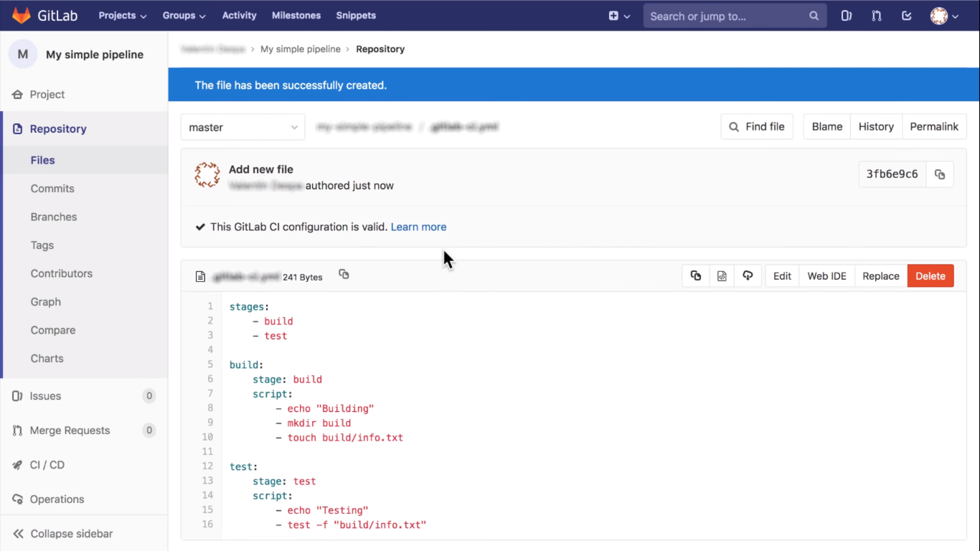Delete the file with the red button
980x551 pixels.
click(x=930, y=275)
